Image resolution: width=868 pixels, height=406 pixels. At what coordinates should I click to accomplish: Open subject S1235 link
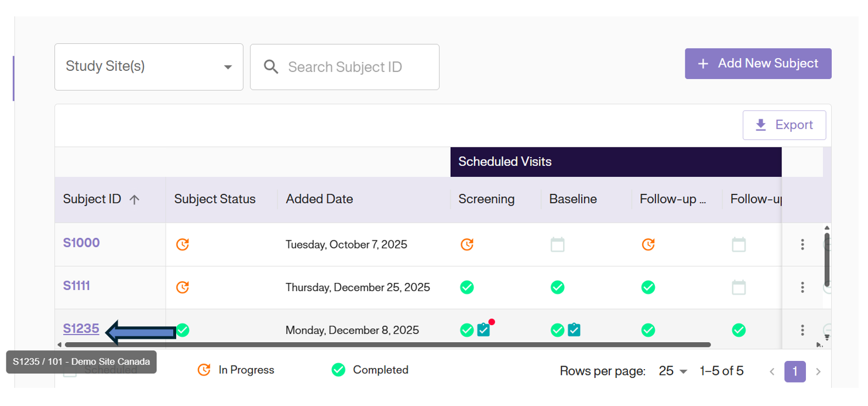tap(81, 329)
